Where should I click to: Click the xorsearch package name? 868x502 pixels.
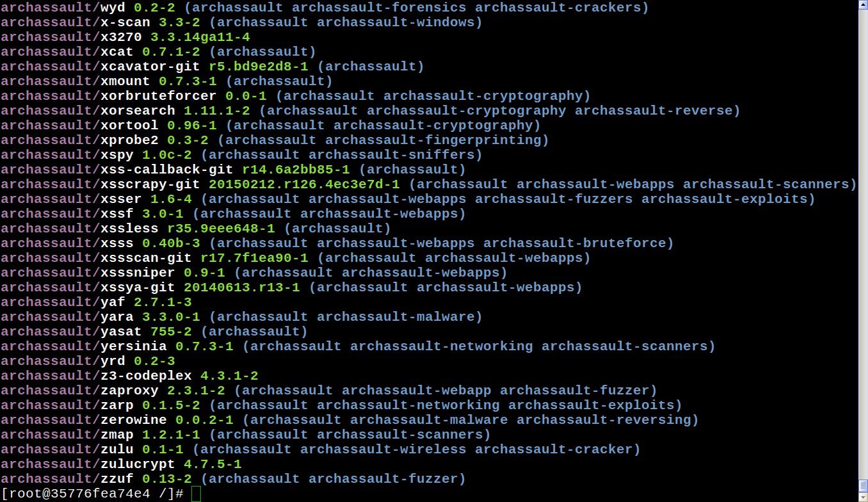[x=138, y=111]
